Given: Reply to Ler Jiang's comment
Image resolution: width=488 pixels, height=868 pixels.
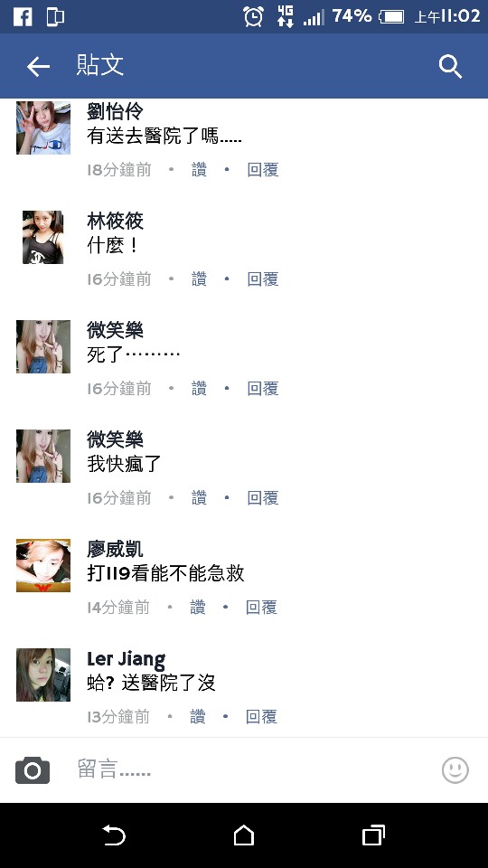Looking at the screenshot, I should pos(261,717).
